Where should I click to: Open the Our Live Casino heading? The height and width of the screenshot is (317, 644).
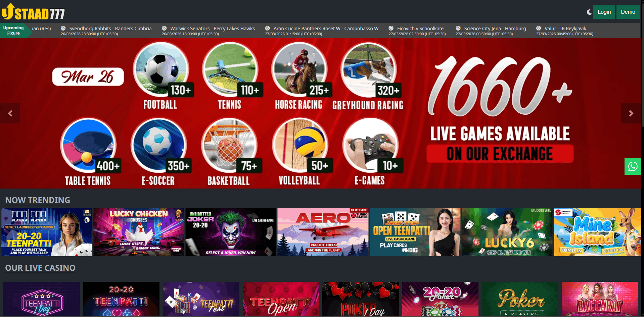[x=40, y=268]
